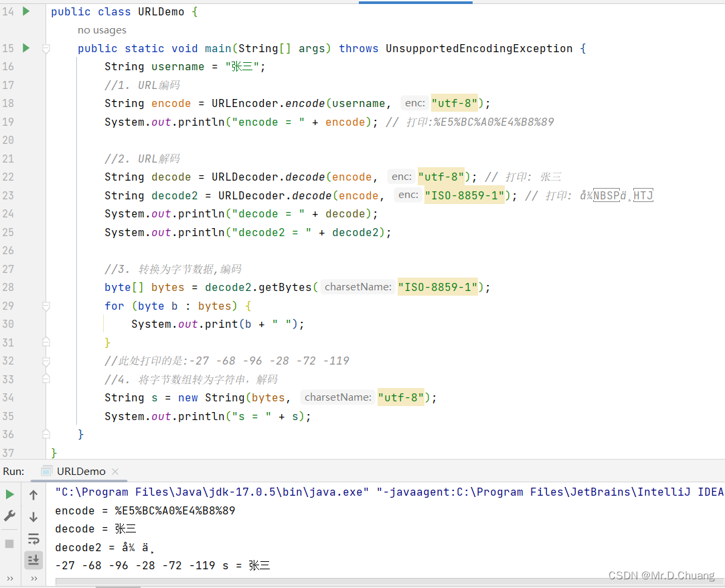Click fold end marker at line 31
725x588 pixels.
[x=46, y=342]
